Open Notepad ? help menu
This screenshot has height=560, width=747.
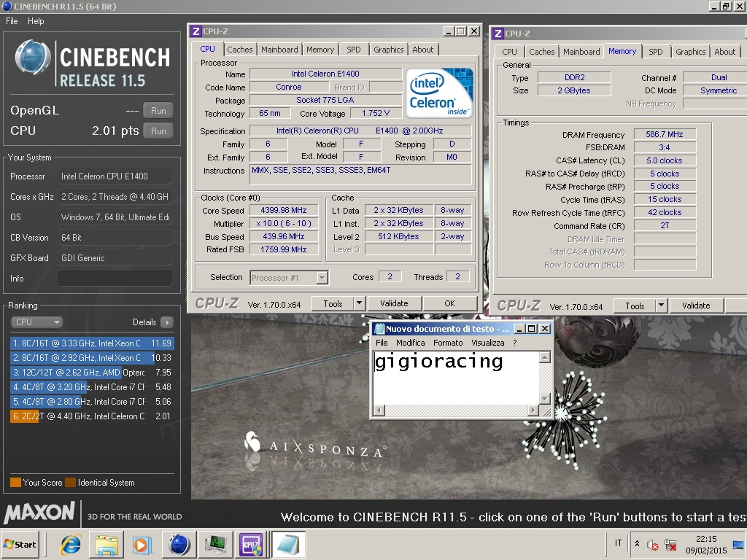coord(514,343)
